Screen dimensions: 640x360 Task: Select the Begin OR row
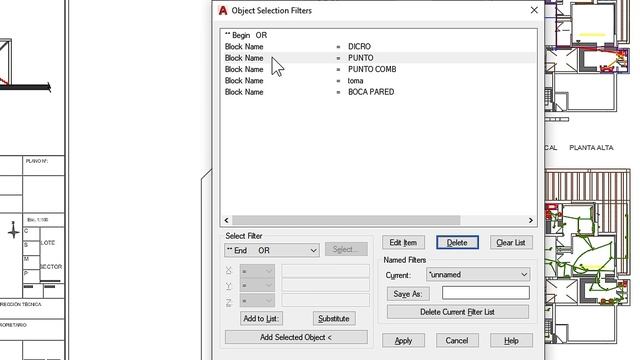coord(378,35)
